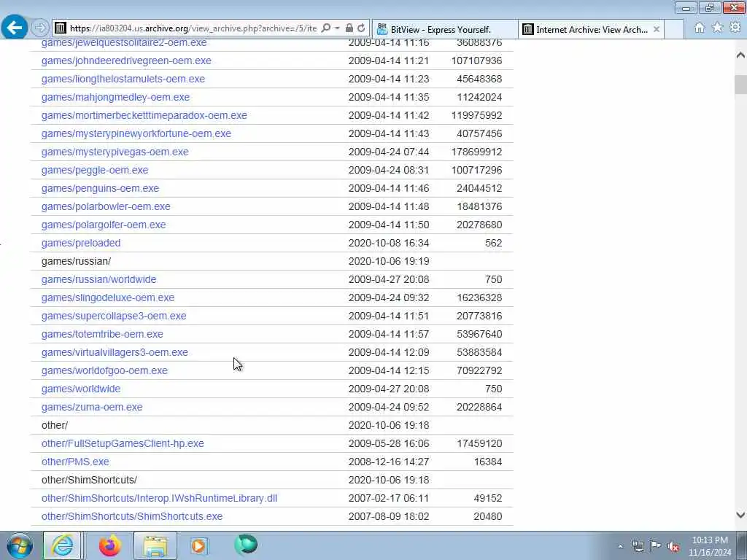Open games/mysterypinewyorkfortune-oem.exe link
Viewport: 747px width, 560px height.
tap(136, 134)
